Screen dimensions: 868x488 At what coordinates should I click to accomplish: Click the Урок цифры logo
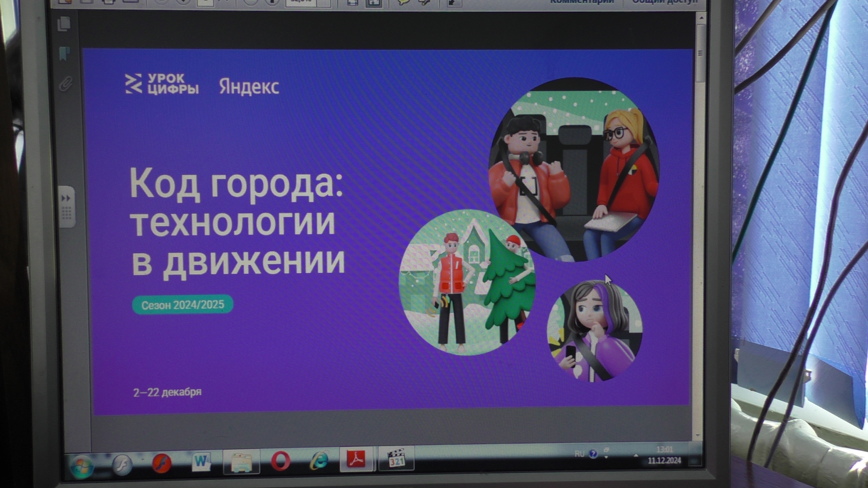(x=162, y=84)
